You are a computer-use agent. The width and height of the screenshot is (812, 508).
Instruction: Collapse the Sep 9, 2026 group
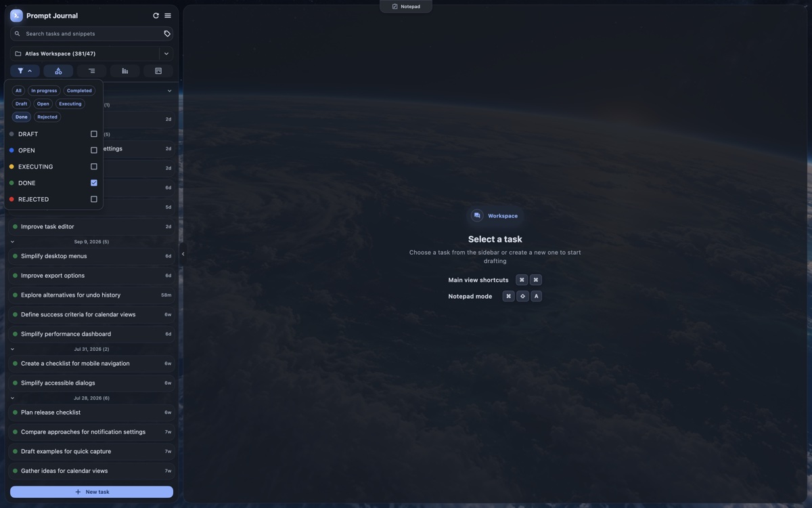point(12,242)
